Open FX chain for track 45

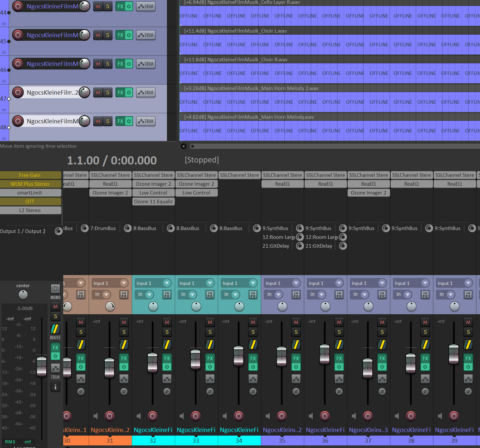pos(120,35)
